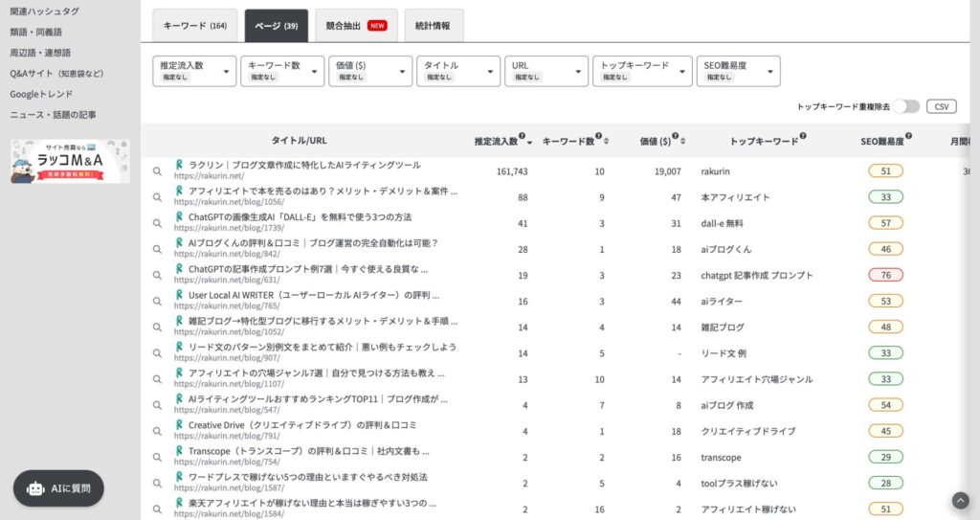Open the ワードプレスで稼げない5つの理由 article link
The image size is (980, 520).
(308, 477)
